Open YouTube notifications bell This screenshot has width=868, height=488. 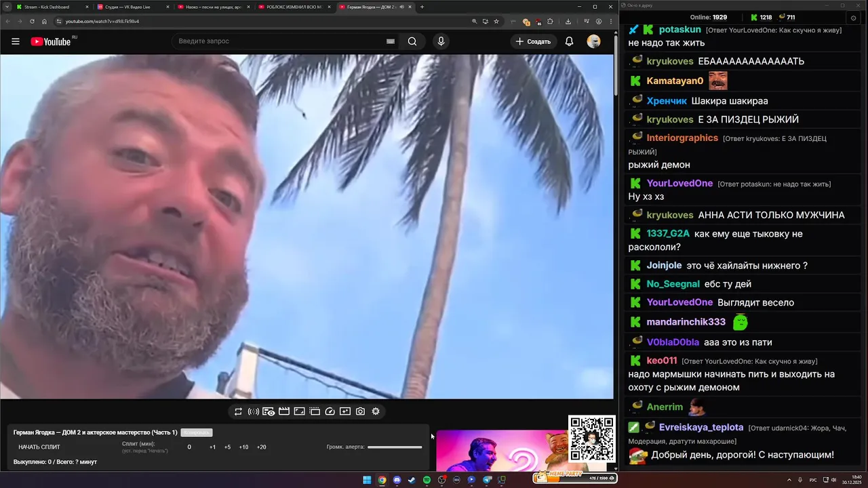[570, 41]
